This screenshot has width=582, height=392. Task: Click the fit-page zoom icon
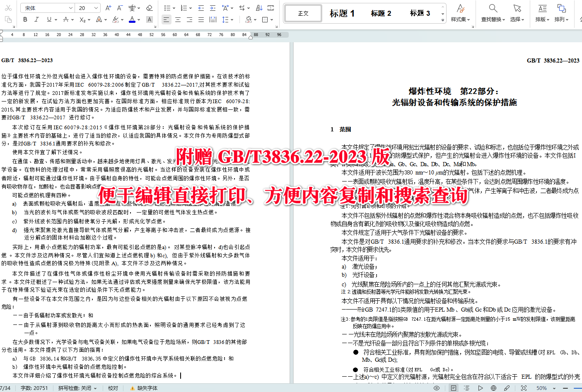[x=524, y=388]
